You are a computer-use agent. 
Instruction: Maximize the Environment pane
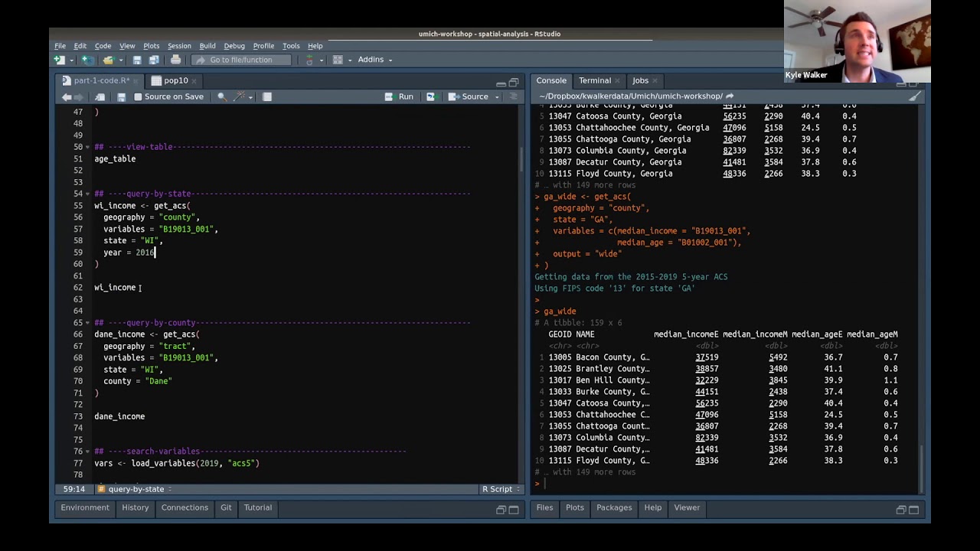click(x=514, y=510)
